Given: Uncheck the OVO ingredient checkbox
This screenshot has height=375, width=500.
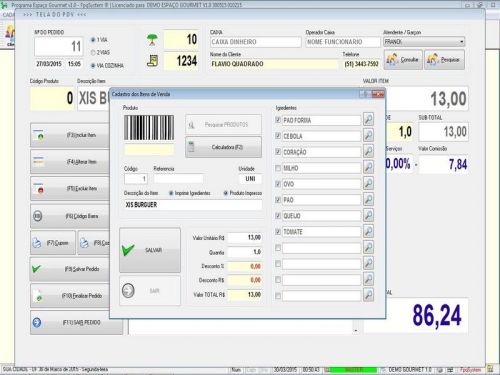Looking at the screenshot, I should 278,184.
